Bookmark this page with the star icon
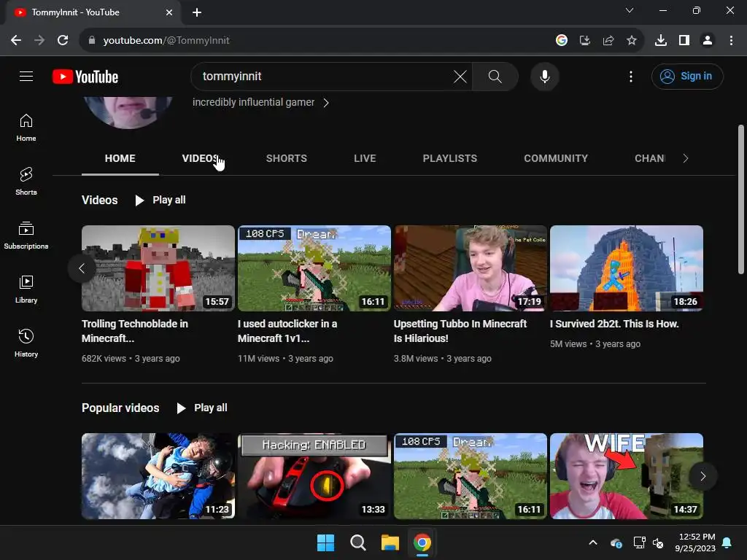 click(x=632, y=41)
